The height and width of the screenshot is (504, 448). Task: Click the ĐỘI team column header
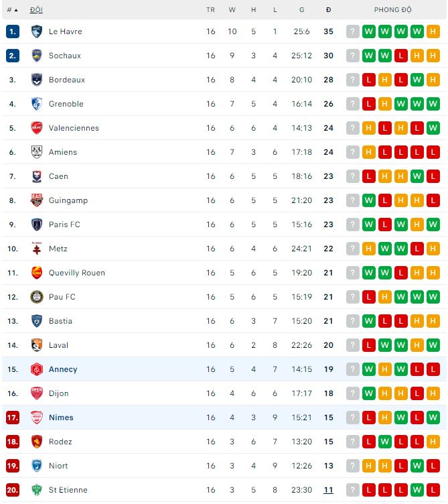click(36, 10)
